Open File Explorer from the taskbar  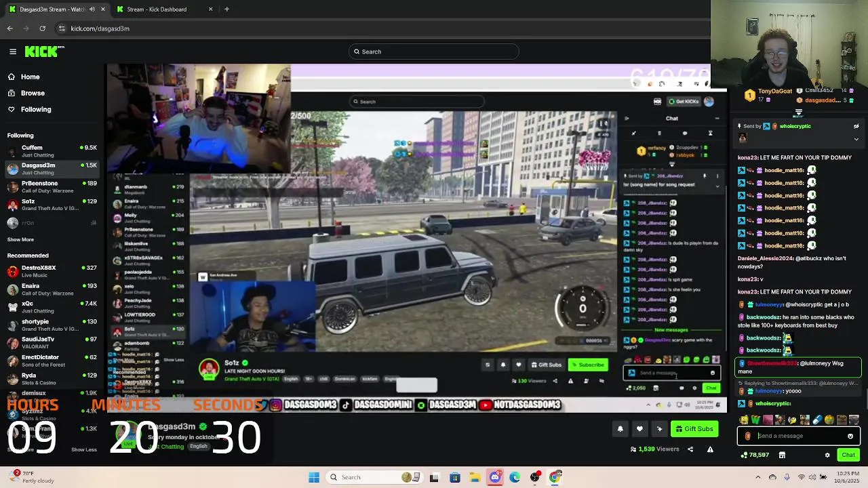pyautogui.click(x=475, y=477)
